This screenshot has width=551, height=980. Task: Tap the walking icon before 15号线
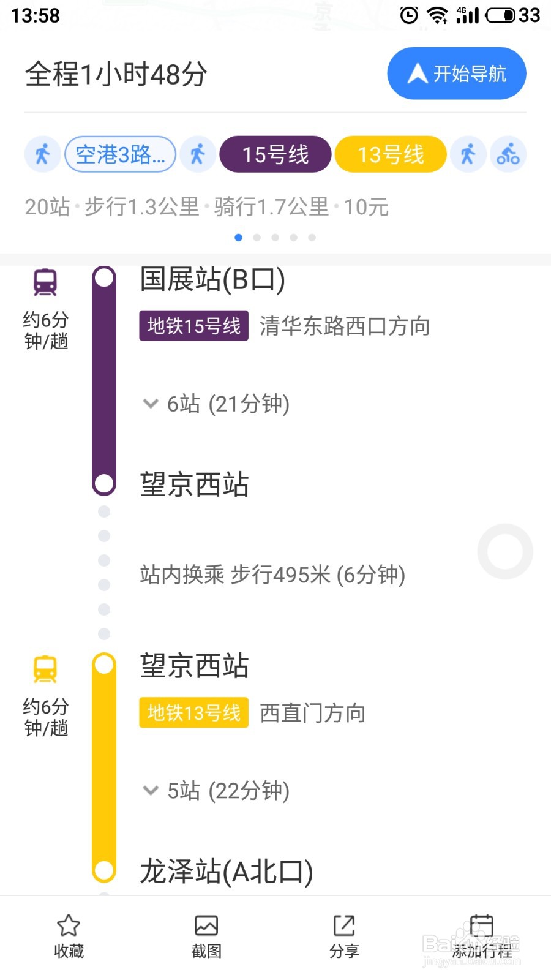click(x=198, y=154)
